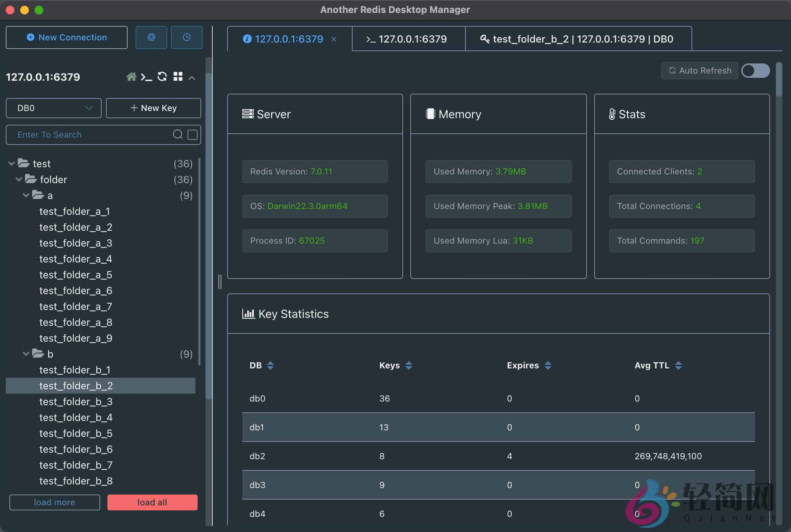Refresh the connection using the circular arrows icon

162,76
